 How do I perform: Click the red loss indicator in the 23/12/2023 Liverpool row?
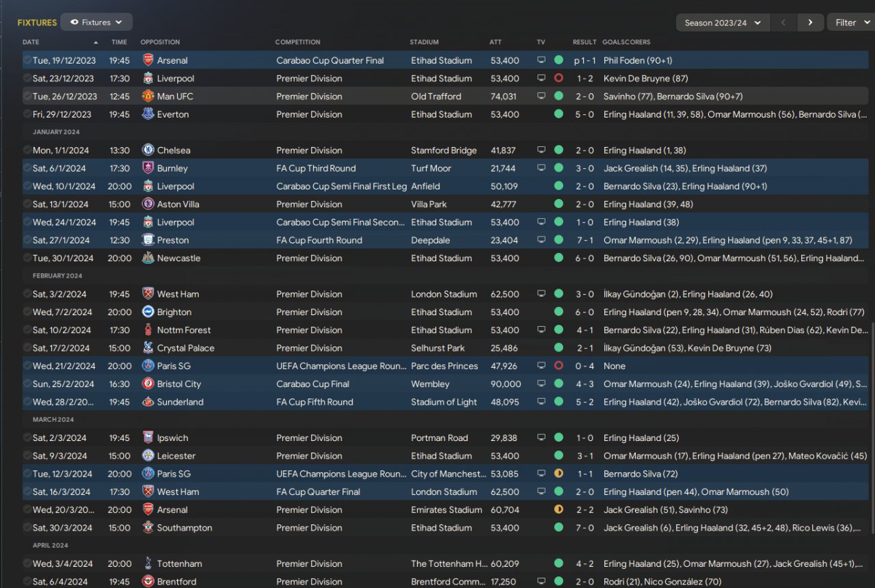pyautogui.click(x=558, y=79)
